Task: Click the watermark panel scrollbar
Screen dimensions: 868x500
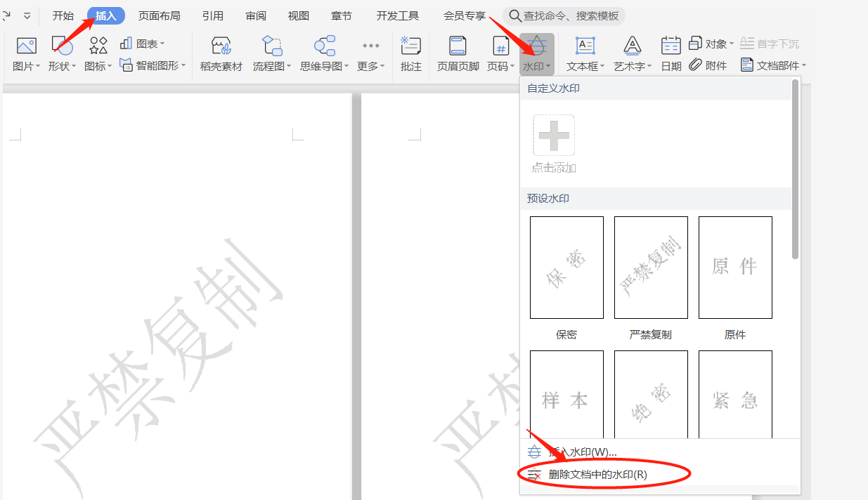Action: [795, 169]
